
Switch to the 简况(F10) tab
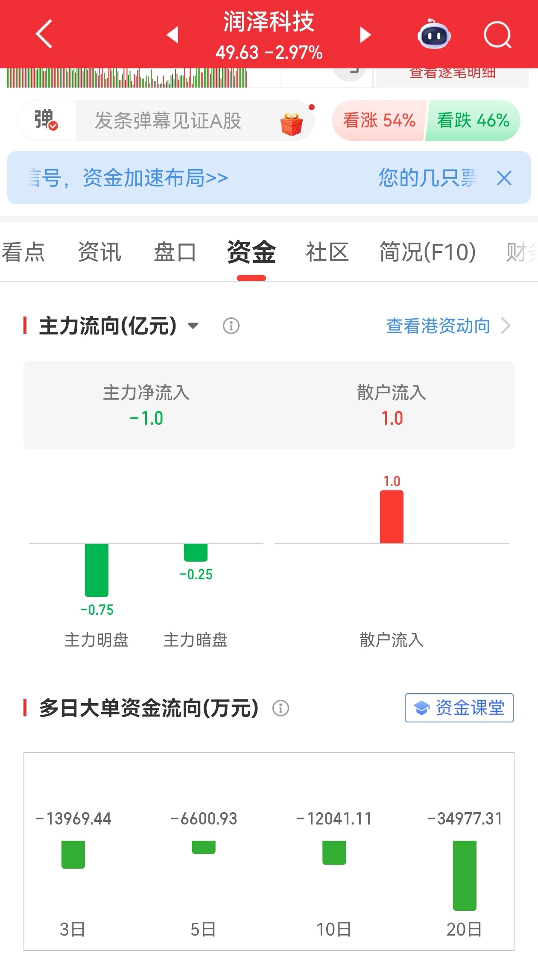click(427, 252)
